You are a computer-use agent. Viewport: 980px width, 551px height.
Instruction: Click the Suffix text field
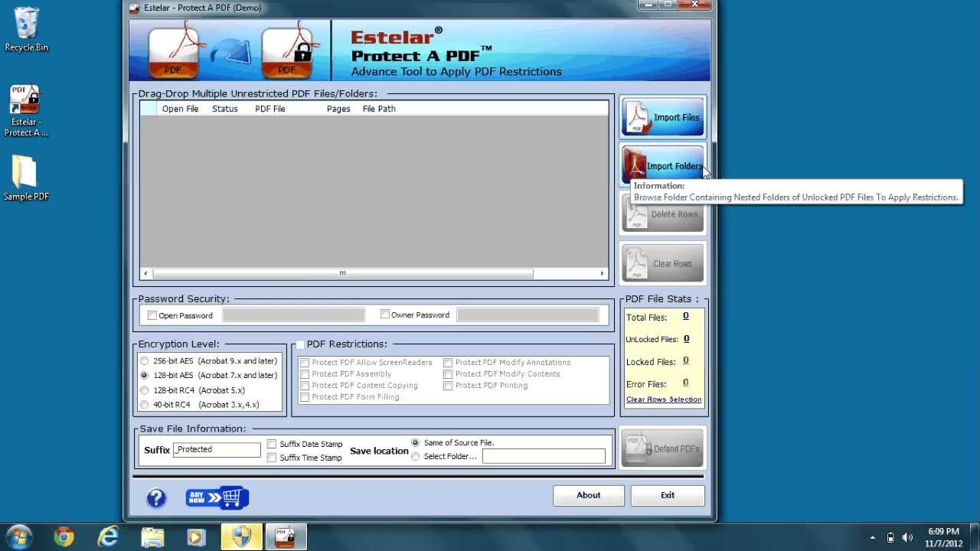(x=217, y=450)
